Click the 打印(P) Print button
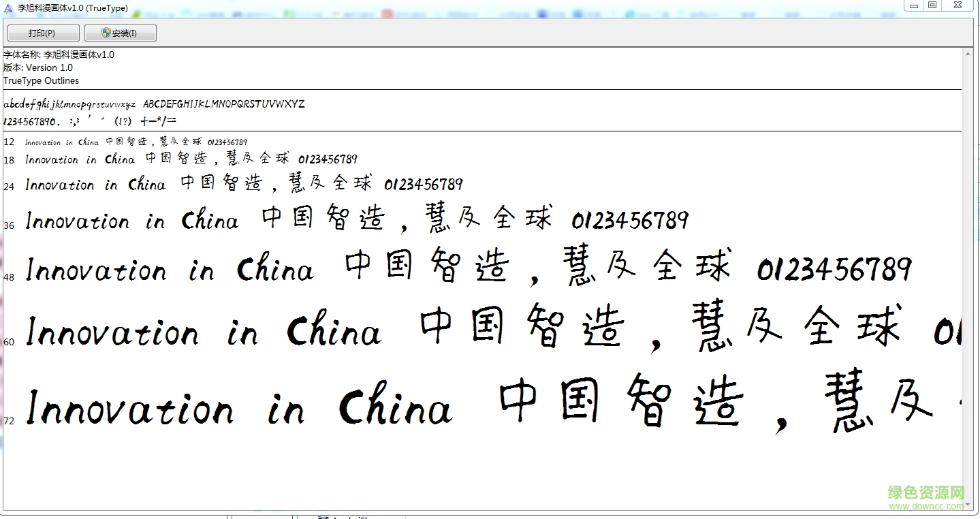The image size is (980, 519). click(42, 33)
